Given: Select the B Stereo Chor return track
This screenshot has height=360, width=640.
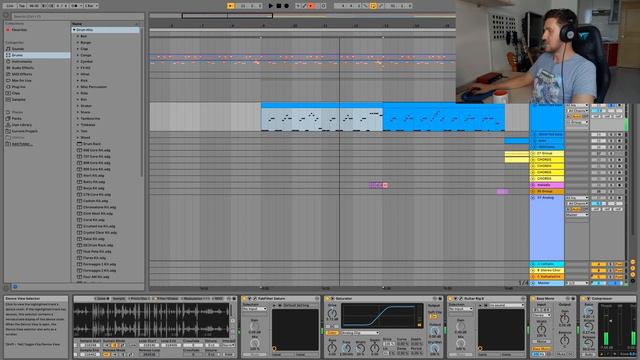Looking at the screenshot, I should [547, 270].
